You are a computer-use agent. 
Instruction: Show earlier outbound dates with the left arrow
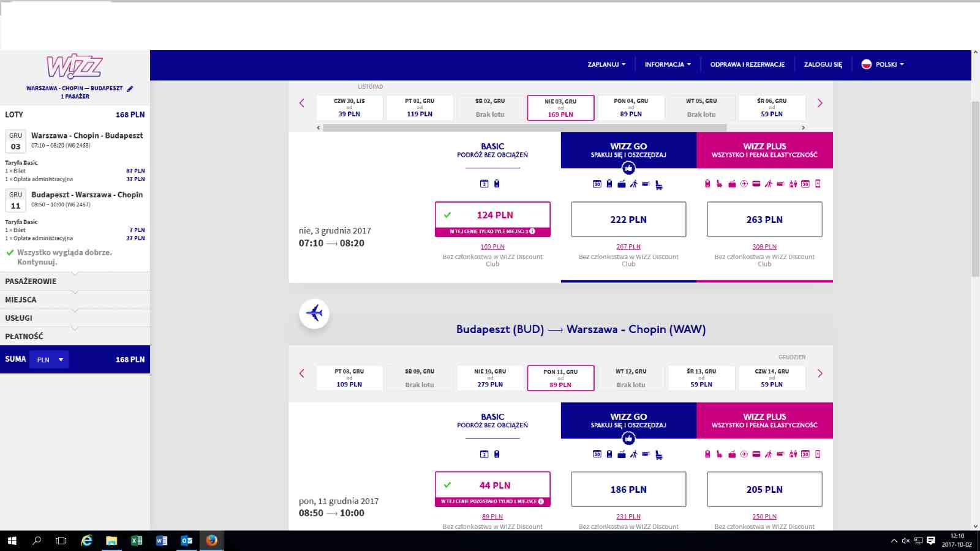[301, 103]
